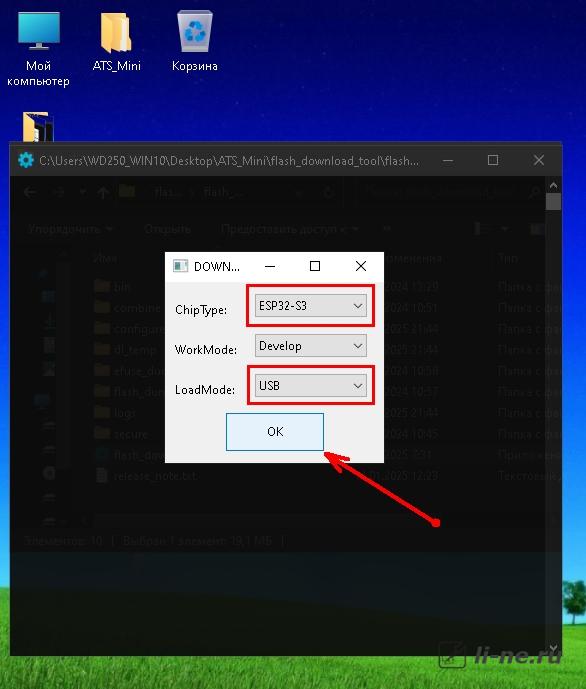Minimize the DOWNLOAD dialog window

[x=270, y=266]
